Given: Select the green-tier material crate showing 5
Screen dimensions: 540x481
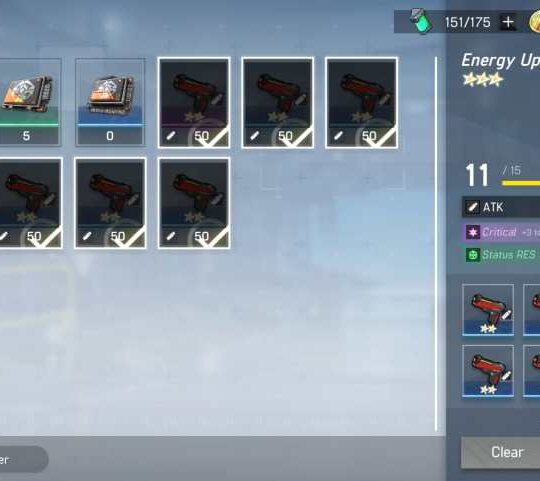Looking at the screenshot, I should (x=30, y=102).
